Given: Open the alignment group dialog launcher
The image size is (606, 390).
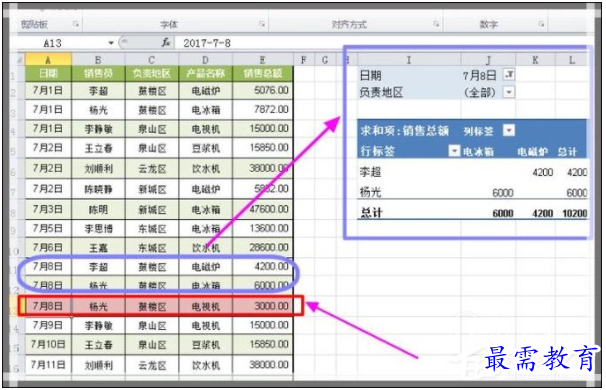Looking at the screenshot, I should (x=436, y=24).
